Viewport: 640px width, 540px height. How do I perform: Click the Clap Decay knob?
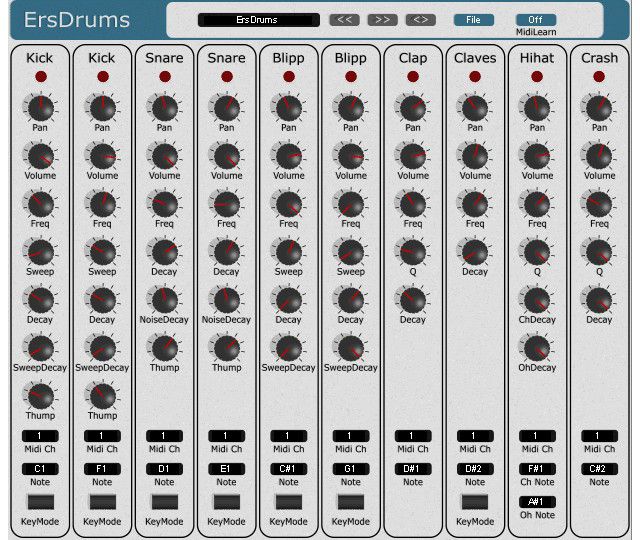point(413,300)
